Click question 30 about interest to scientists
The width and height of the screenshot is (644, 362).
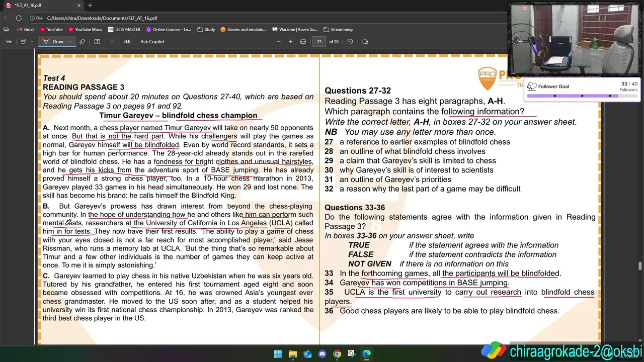click(409, 170)
